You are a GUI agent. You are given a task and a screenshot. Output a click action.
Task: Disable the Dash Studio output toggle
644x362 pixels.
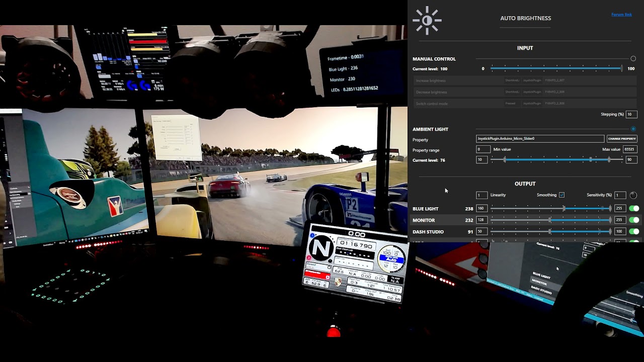(x=634, y=232)
